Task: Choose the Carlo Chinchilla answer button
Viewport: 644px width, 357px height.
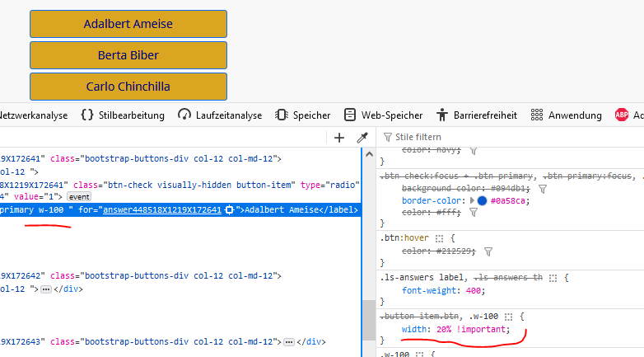Action: (128, 86)
